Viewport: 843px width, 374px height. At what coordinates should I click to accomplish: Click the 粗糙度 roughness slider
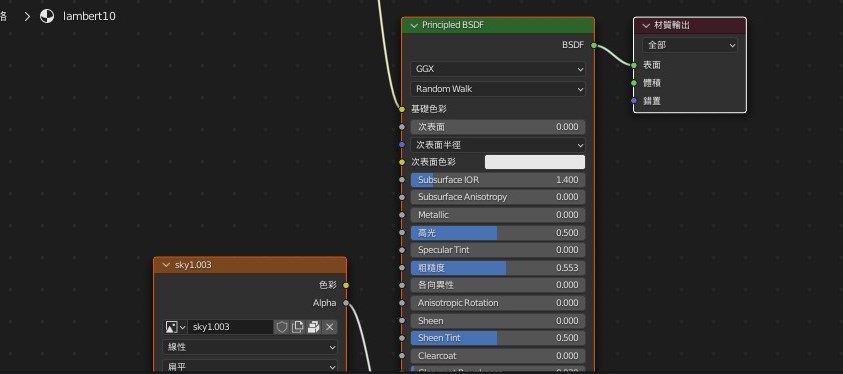[498, 268]
